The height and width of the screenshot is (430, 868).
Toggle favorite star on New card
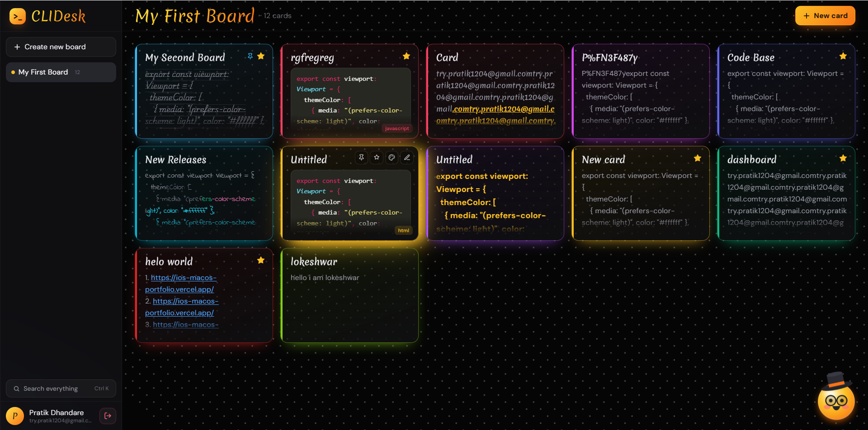click(x=698, y=158)
